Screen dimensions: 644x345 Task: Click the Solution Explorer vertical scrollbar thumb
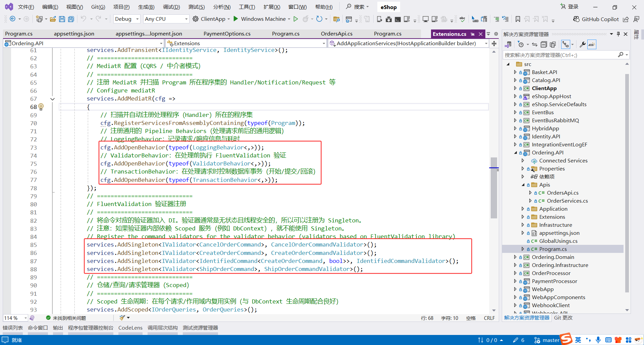point(627,183)
